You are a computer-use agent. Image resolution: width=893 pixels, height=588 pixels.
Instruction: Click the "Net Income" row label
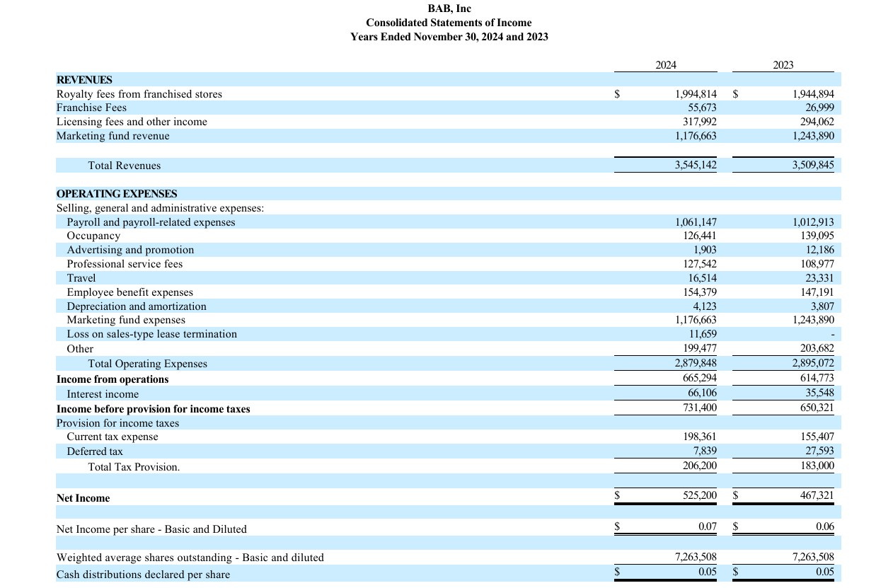83,498
